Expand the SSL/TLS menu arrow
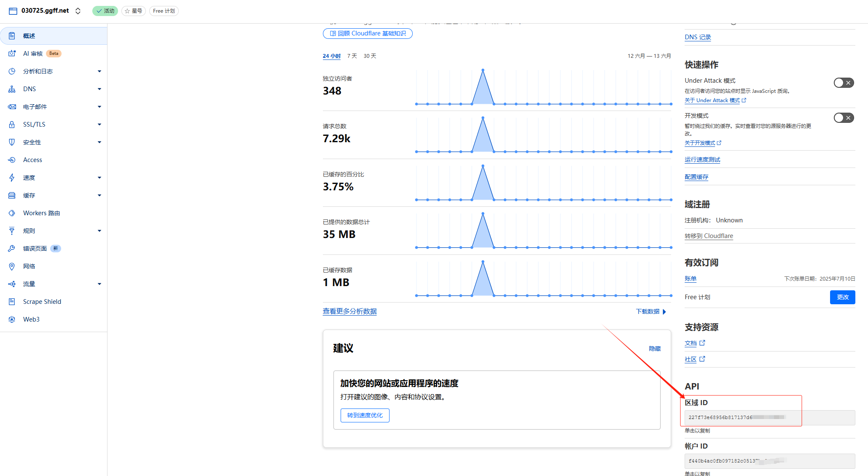Viewport: 868px width, 476px height. (99, 124)
